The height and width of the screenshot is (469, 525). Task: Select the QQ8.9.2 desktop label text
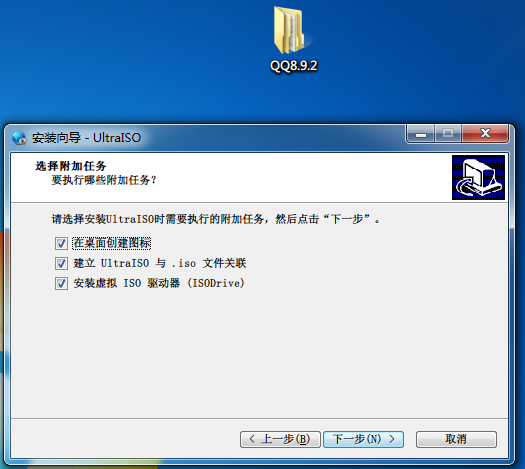coord(294,66)
